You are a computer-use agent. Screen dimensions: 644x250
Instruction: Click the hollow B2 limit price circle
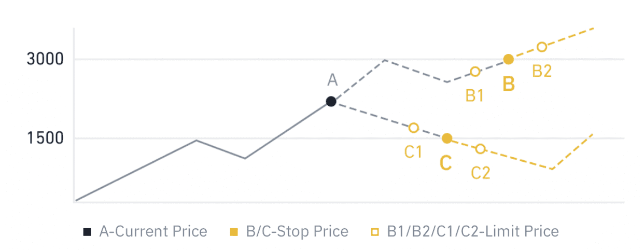542,47
